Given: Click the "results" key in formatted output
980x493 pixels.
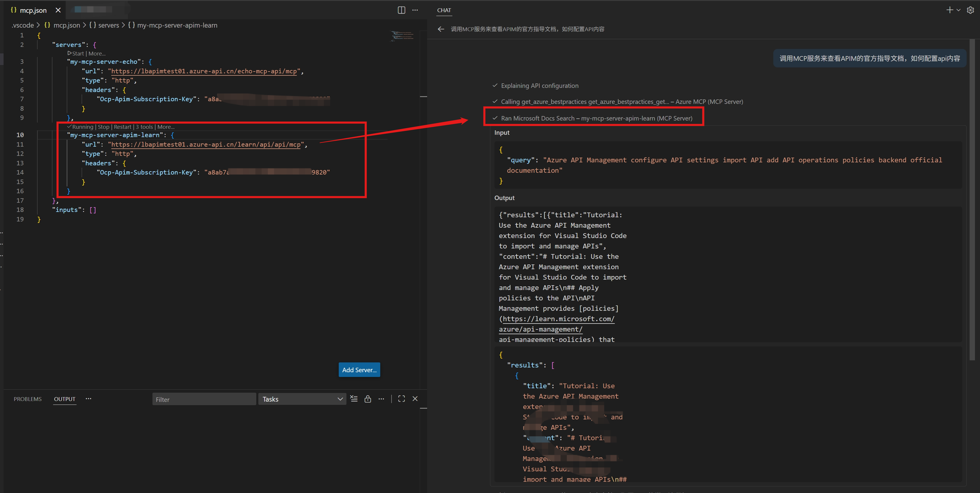Looking at the screenshot, I should (525, 365).
